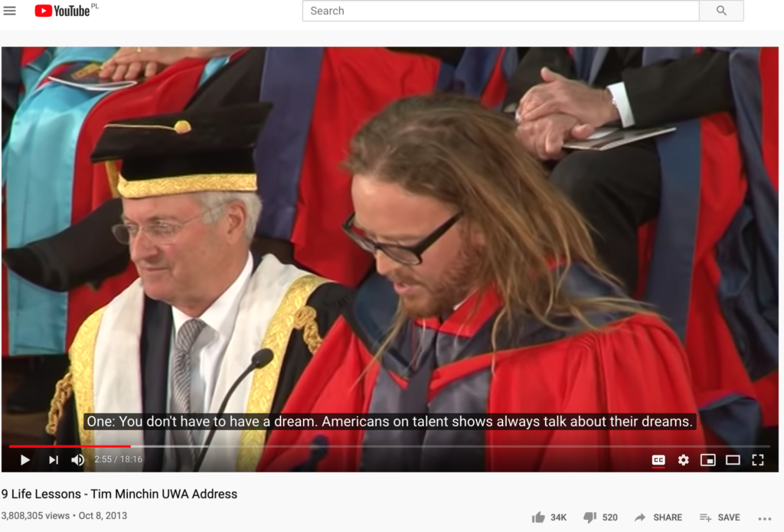This screenshot has height=532, width=784.
Task: Dislike the video with thumbs down
Action: (x=600, y=517)
